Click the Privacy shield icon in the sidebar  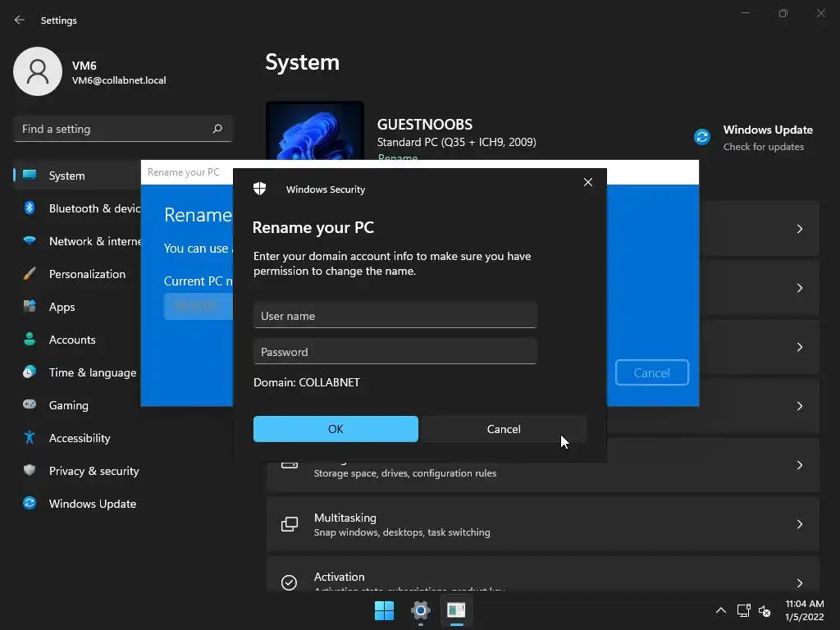click(30, 470)
